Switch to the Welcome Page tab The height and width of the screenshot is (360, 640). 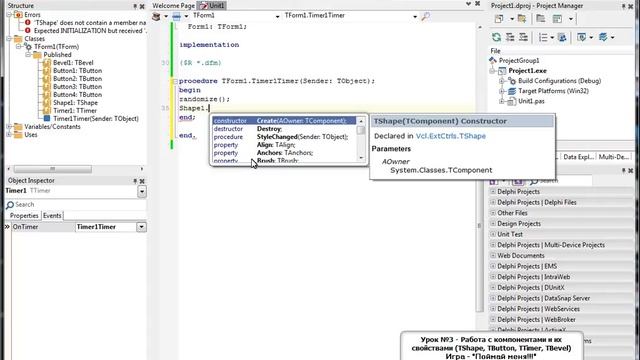pos(173,6)
